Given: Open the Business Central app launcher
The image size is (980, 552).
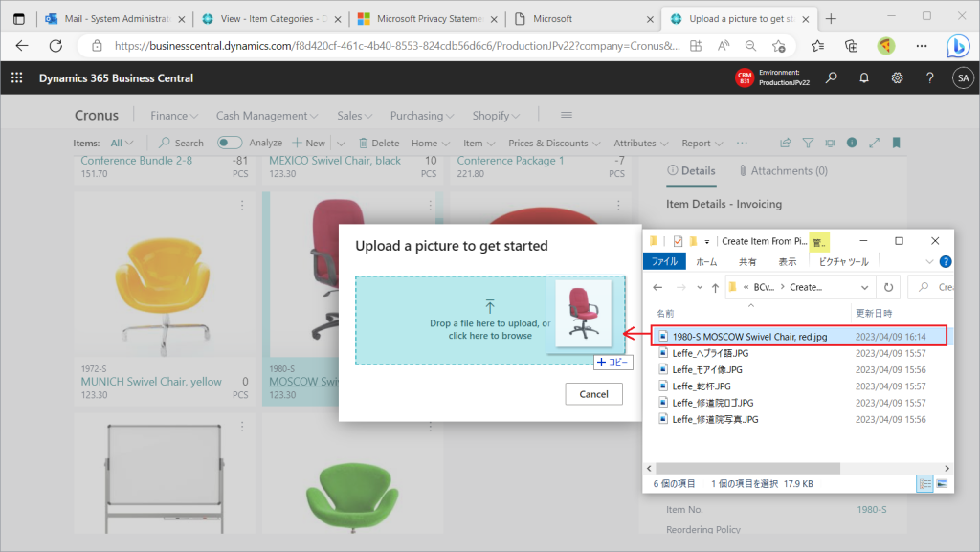Looking at the screenshot, I should click(x=17, y=78).
